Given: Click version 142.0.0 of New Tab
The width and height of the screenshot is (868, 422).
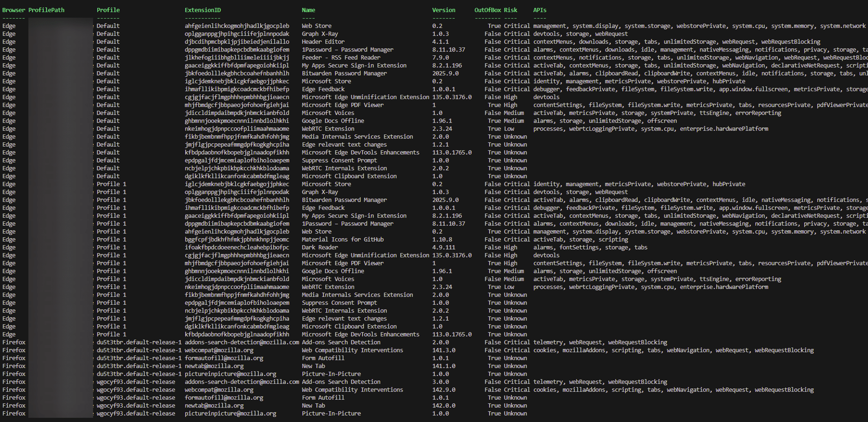Looking at the screenshot, I should (x=444, y=406).
